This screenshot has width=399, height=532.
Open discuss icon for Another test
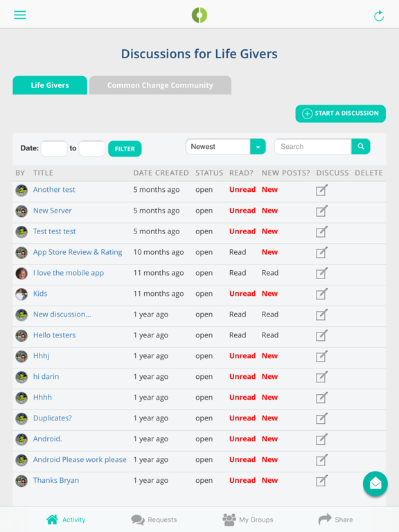[321, 190]
